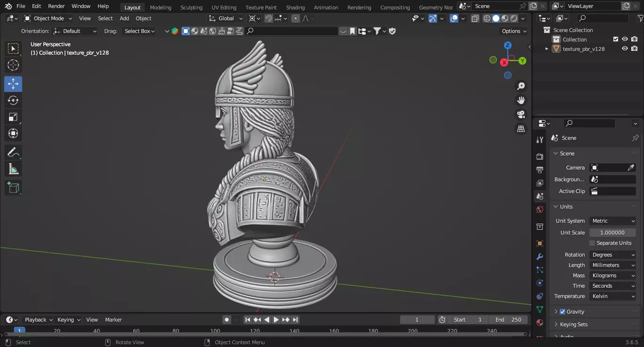
Task: Open the Render properties tab
Action: point(540,156)
